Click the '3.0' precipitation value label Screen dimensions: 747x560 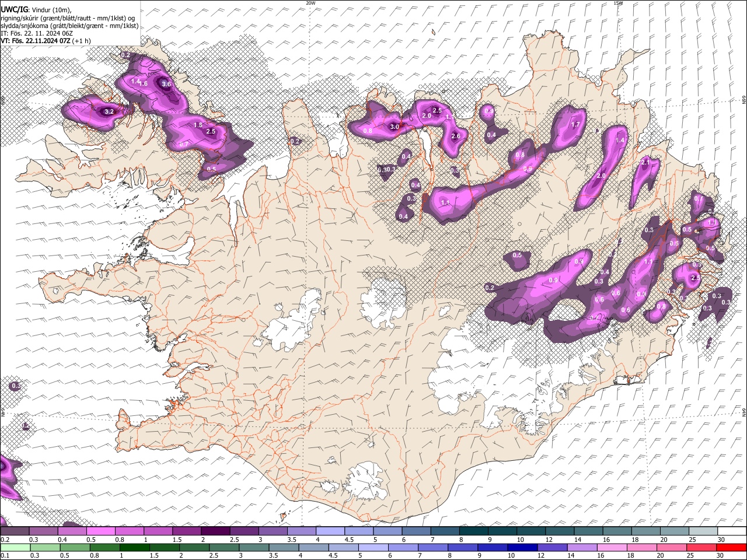point(395,127)
